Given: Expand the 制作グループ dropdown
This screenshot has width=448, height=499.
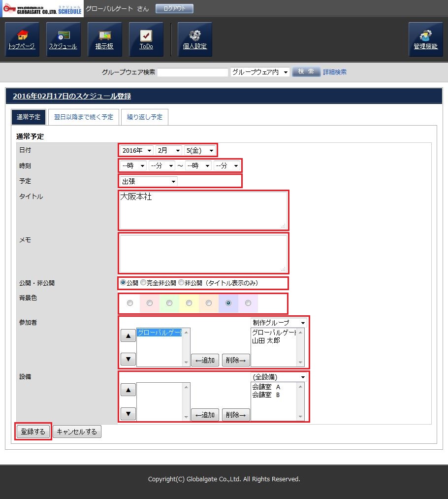Looking at the screenshot, I should tap(278, 322).
